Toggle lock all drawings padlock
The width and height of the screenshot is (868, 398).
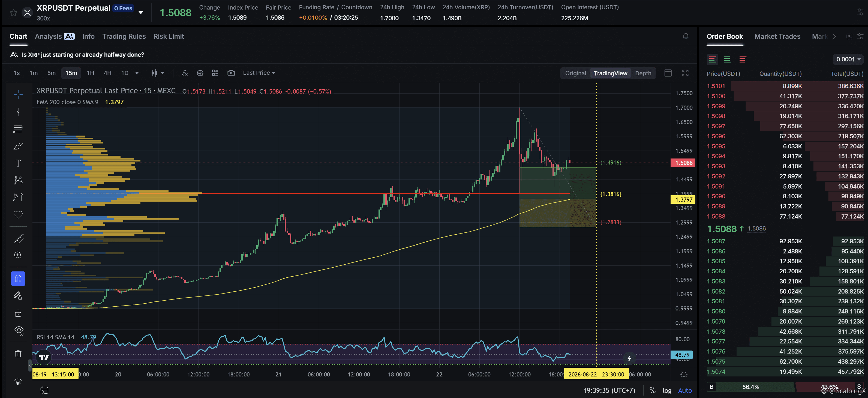(x=18, y=313)
